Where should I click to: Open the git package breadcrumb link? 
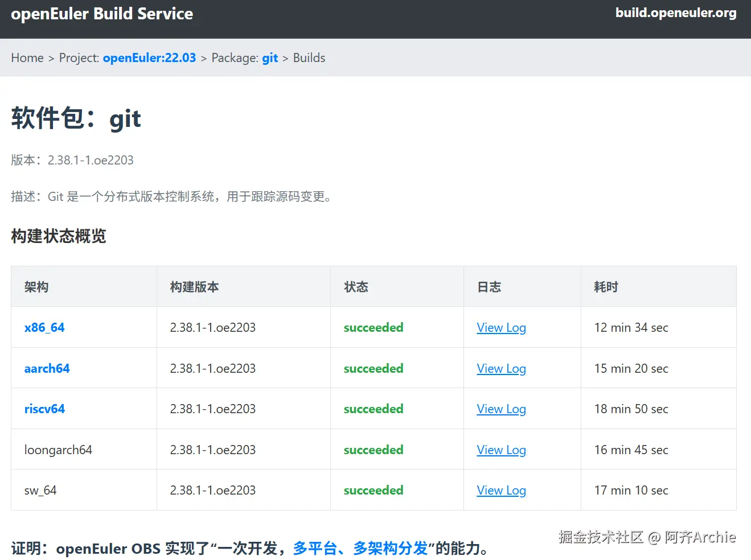(x=270, y=58)
